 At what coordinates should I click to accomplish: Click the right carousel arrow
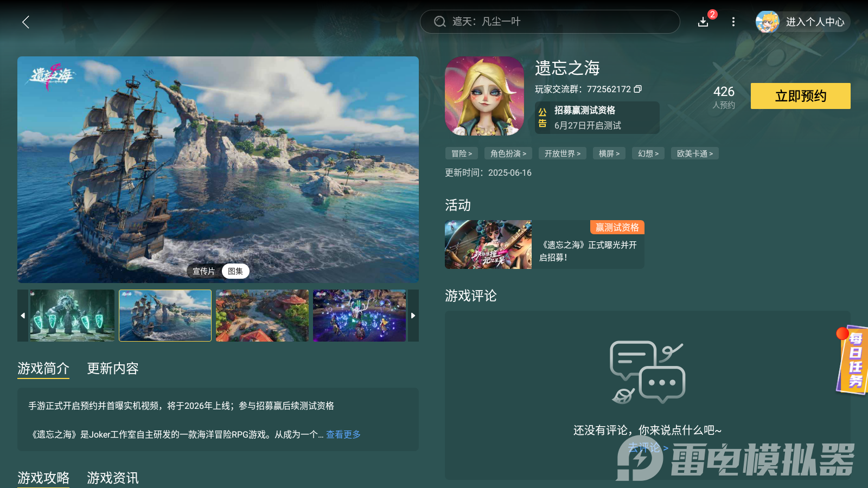tap(413, 315)
